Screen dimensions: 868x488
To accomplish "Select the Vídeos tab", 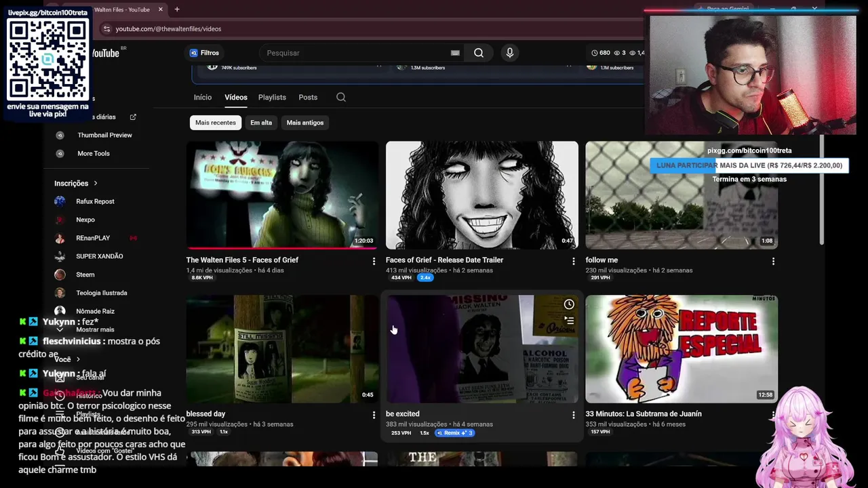I will [236, 97].
